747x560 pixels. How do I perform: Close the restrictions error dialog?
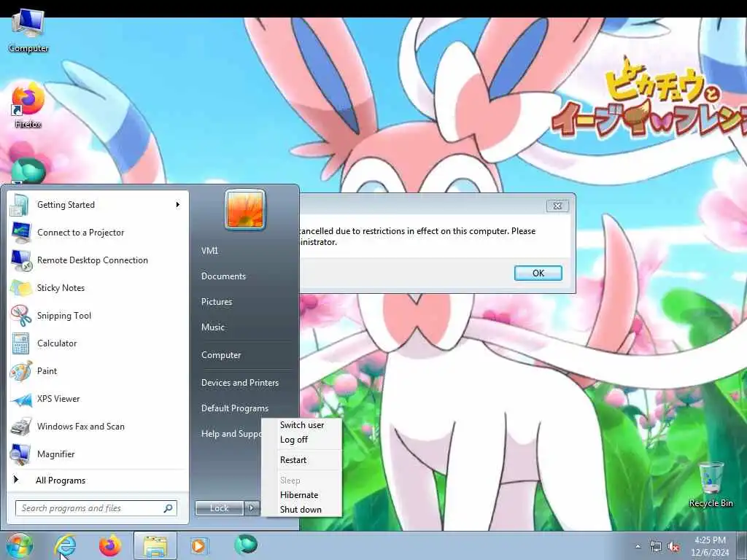pos(557,206)
